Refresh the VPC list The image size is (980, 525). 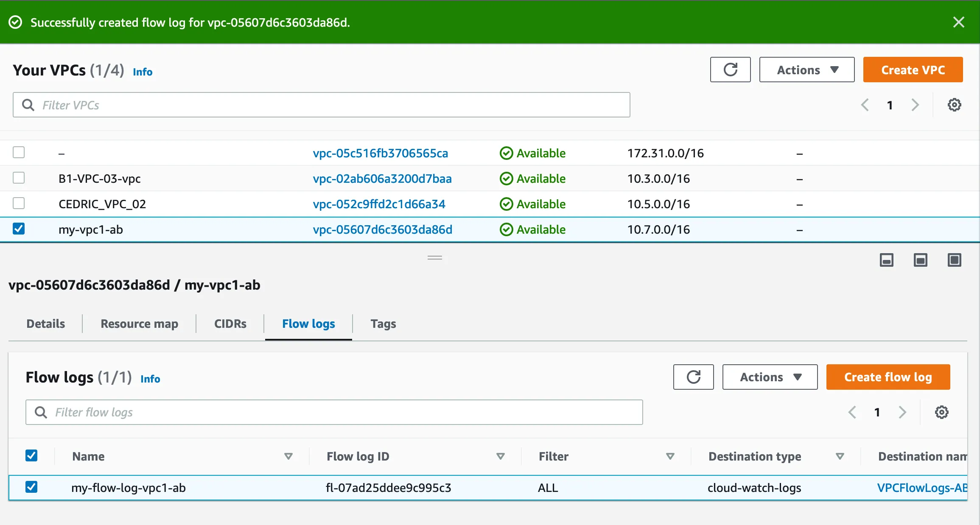[x=730, y=70]
